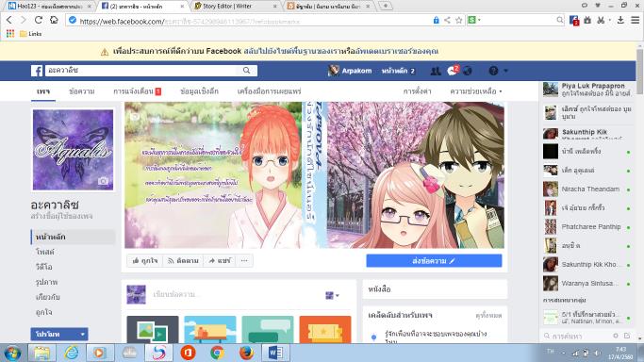This screenshot has width=644, height=362.
Task: Click the browser back arrow
Action: (x=9, y=20)
